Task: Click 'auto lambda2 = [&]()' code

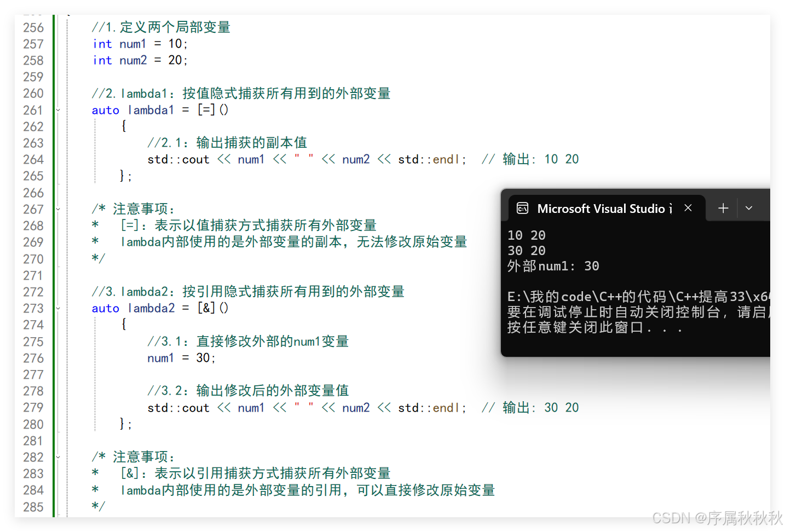Action: [160, 308]
